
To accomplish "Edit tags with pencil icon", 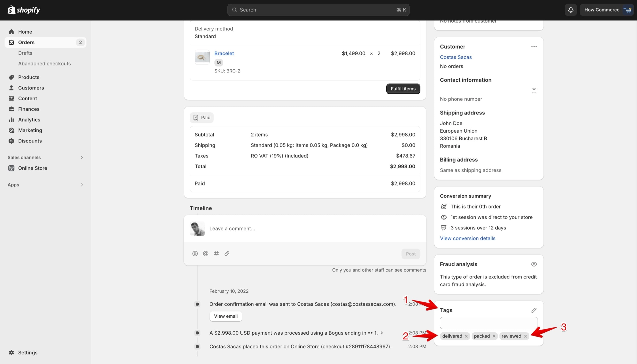I will coord(534,310).
